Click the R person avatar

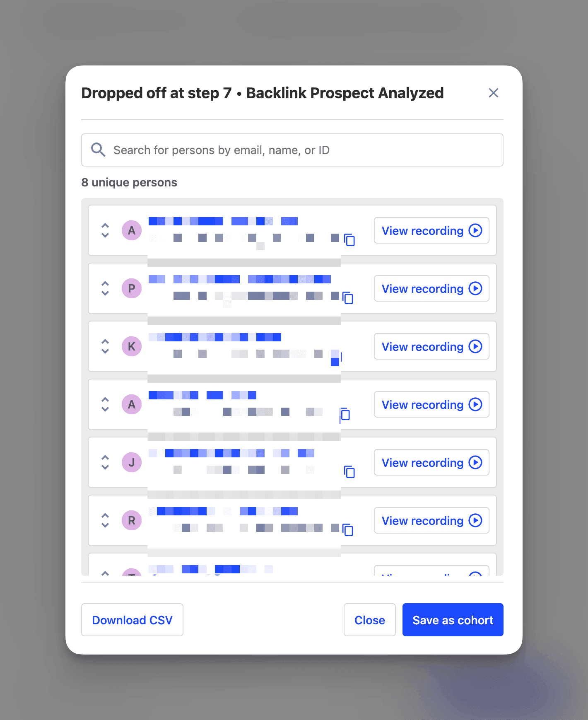pyautogui.click(x=132, y=520)
